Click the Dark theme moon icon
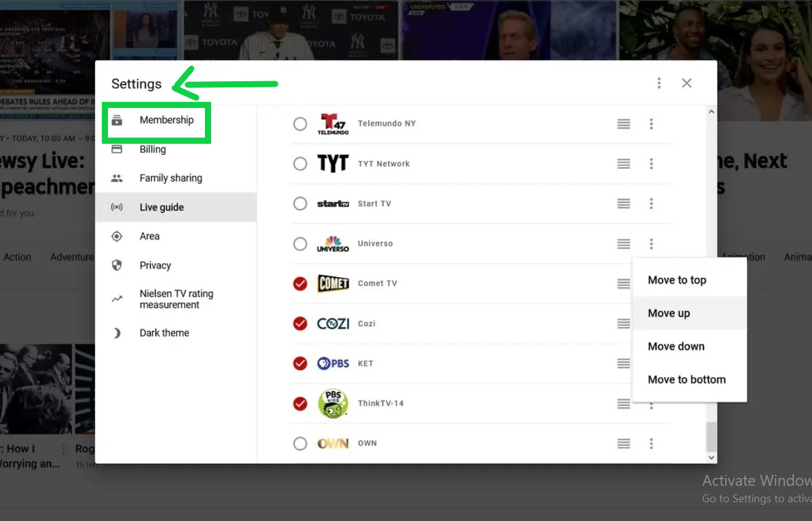The height and width of the screenshot is (521, 812). coord(117,333)
